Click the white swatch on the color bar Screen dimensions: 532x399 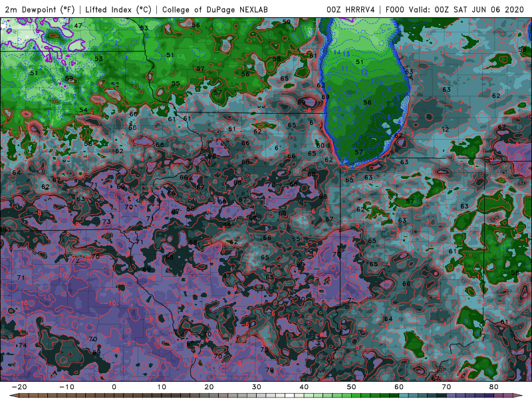point(290,396)
